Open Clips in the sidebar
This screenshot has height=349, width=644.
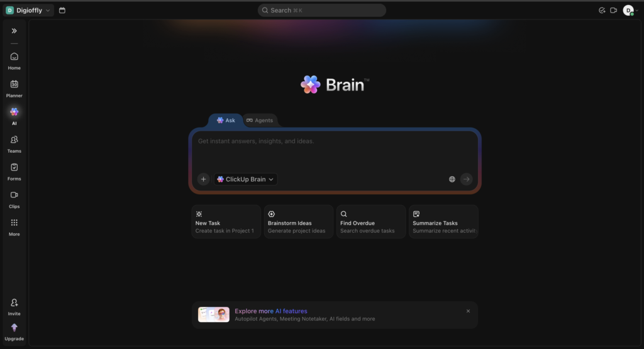pyautogui.click(x=14, y=199)
